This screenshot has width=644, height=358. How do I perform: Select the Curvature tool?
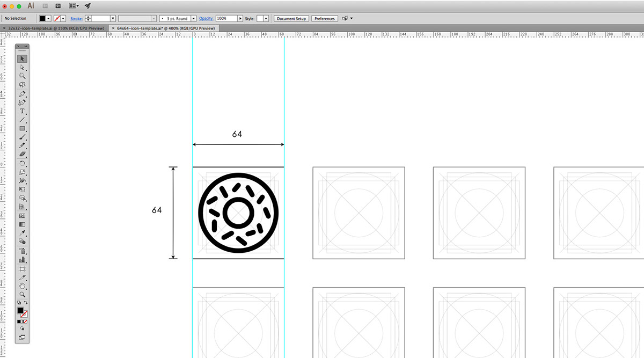point(22,103)
